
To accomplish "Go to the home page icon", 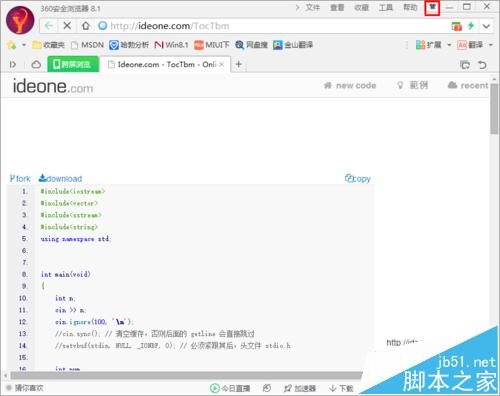I will pyautogui.click(x=86, y=26).
